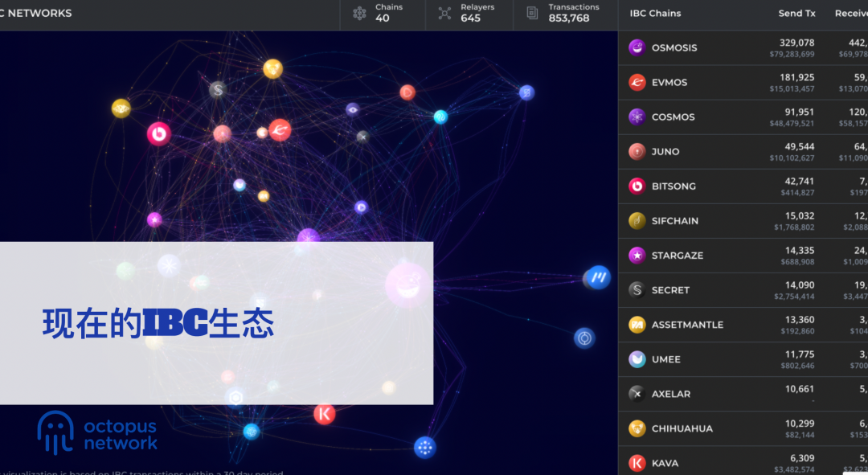The width and height of the screenshot is (868, 475).
Task: Click Osmosis send tx value 329,078
Action: coord(796,43)
